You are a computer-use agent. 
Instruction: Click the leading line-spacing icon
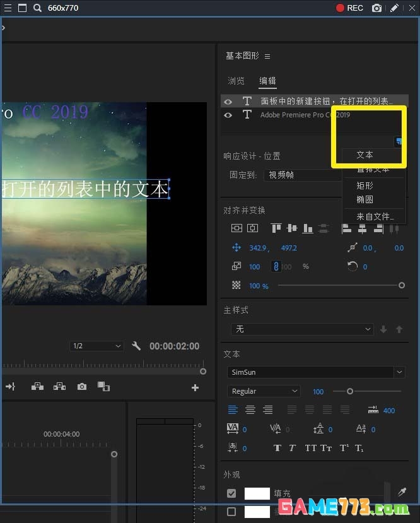click(318, 428)
